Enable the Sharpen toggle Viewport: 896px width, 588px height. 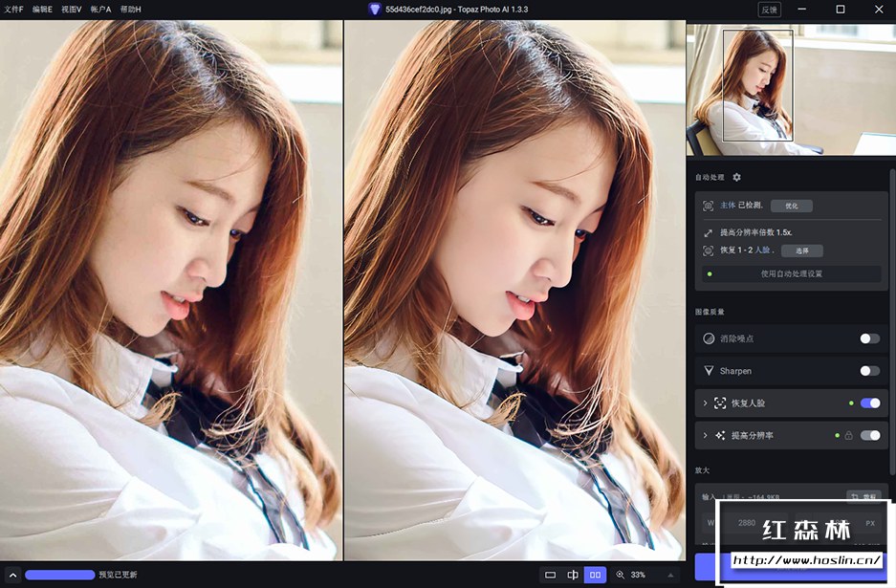(x=870, y=371)
